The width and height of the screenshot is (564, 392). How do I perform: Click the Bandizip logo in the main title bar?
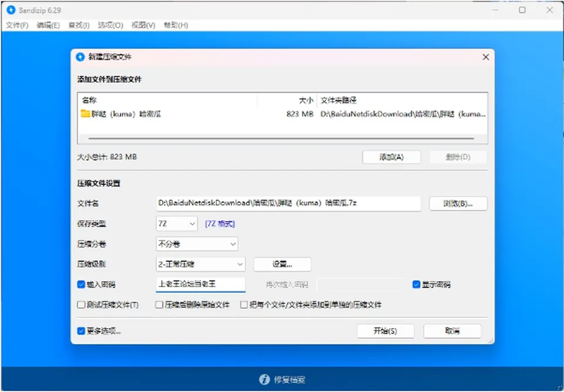(11, 10)
